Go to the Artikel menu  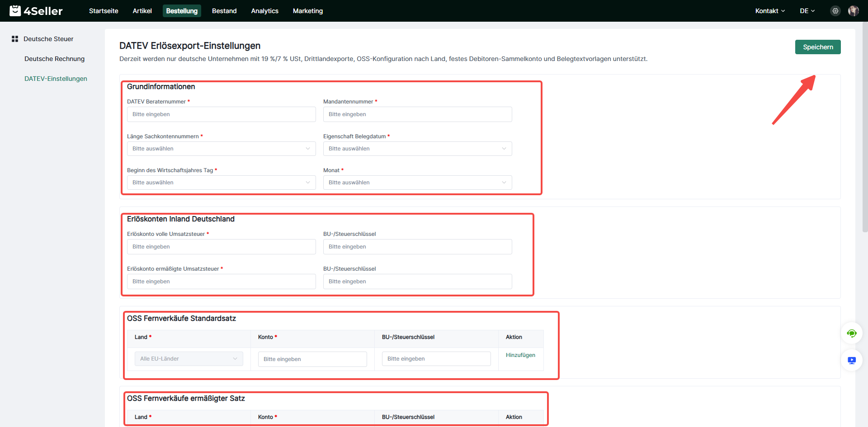coord(142,11)
